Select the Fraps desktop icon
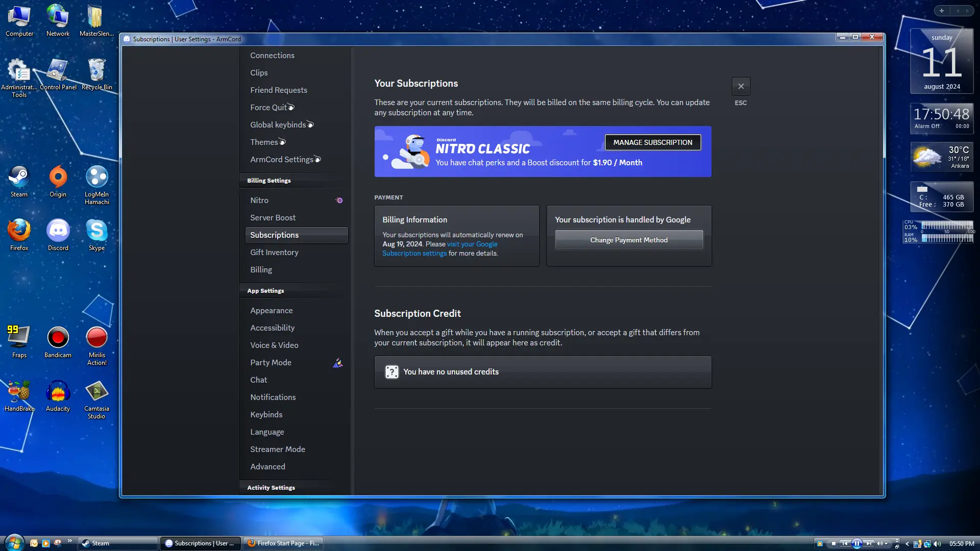The height and width of the screenshot is (551, 980). [19, 342]
